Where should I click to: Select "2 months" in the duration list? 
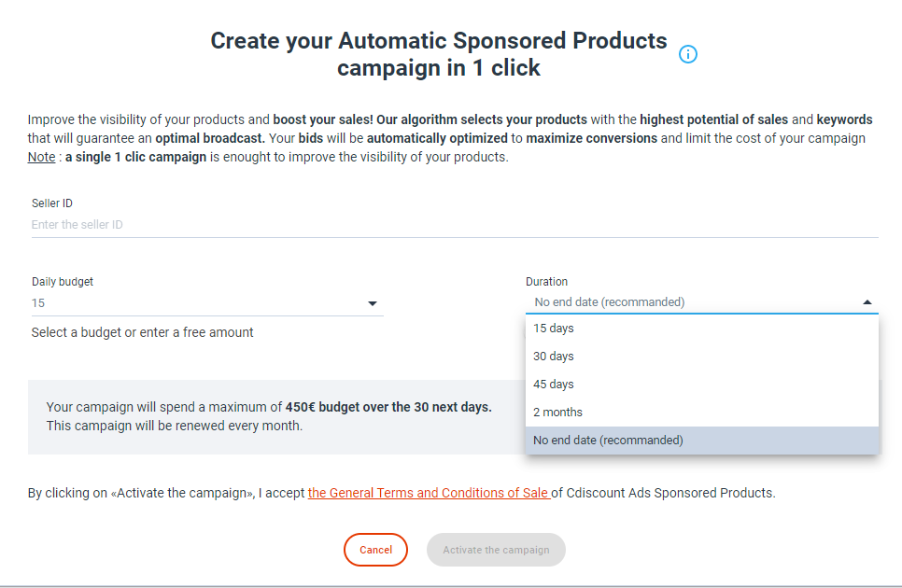click(557, 413)
